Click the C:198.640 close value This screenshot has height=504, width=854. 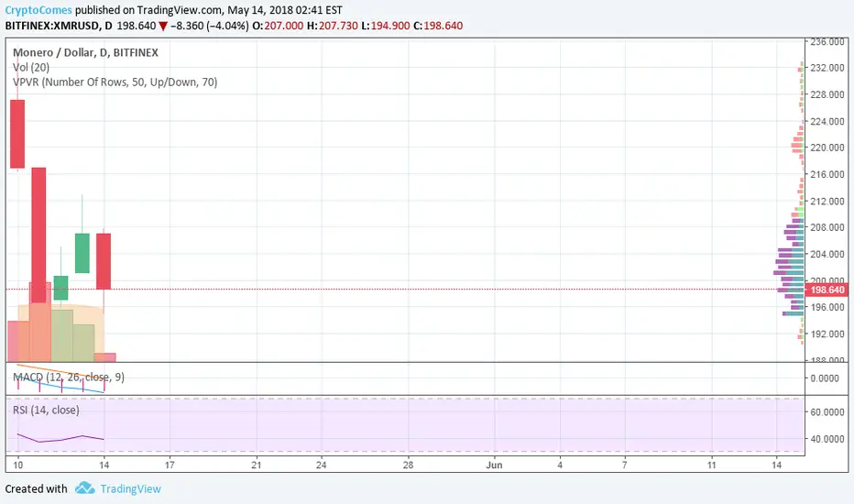pyautogui.click(x=438, y=26)
